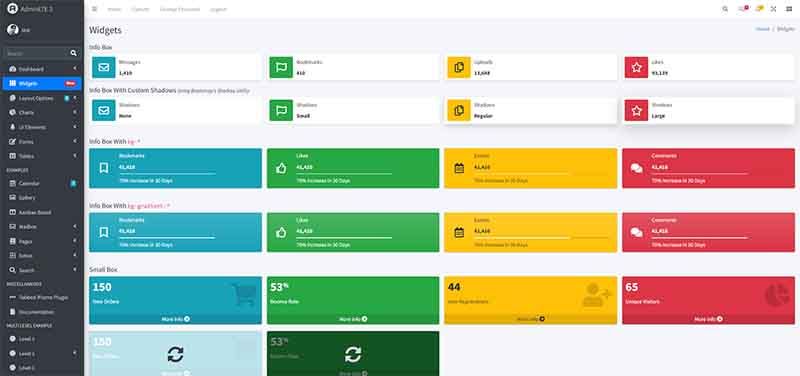Click More info on New Orders box
This screenshot has width=800, height=376.
175,319
